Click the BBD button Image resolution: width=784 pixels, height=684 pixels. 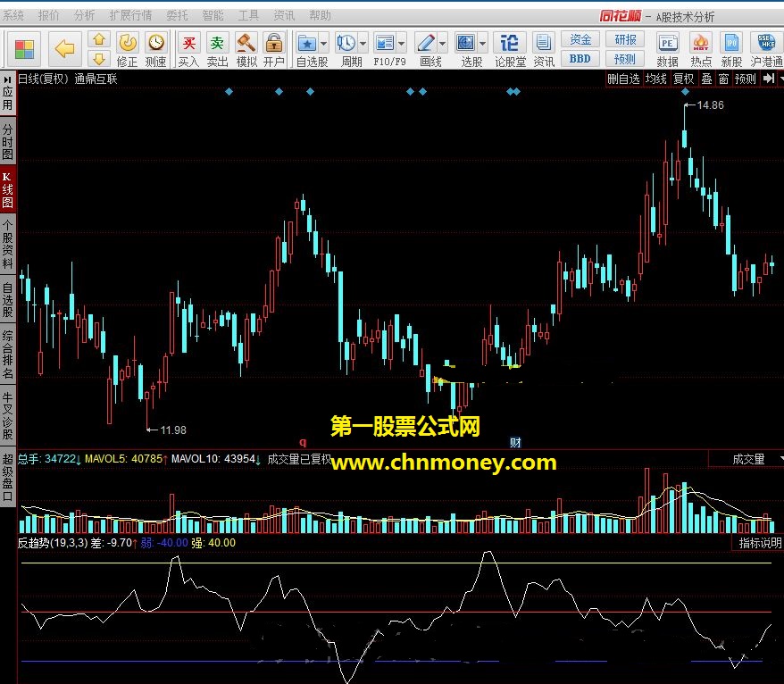click(x=580, y=59)
